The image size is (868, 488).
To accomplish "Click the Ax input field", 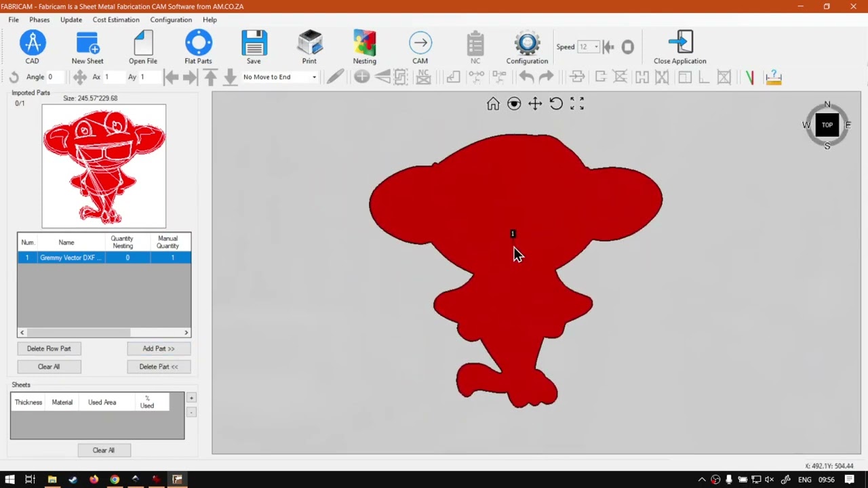I will 113,77.
